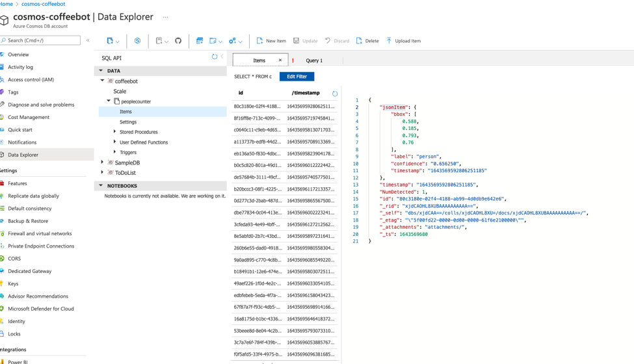634x364 pixels.
Task: Open Access control (IAM)
Action: [31, 79]
